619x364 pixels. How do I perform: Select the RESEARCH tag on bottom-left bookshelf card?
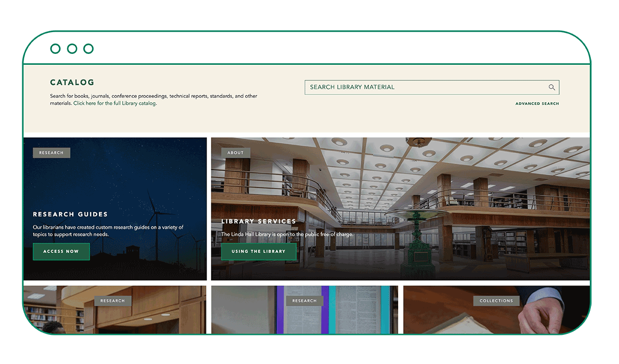tap(113, 300)
